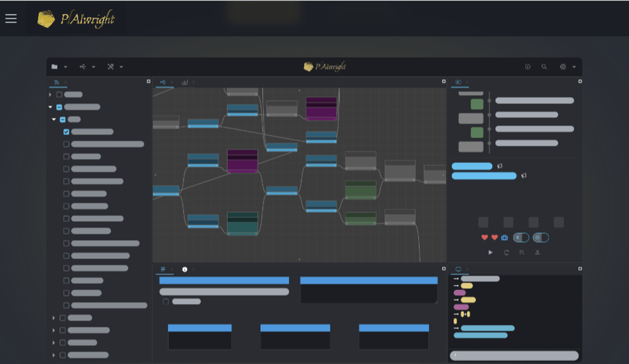This screenshot has height=364, width=629.
Task: Maximize the center graph panel via the square icon
Action: click(x=443, y=82)
